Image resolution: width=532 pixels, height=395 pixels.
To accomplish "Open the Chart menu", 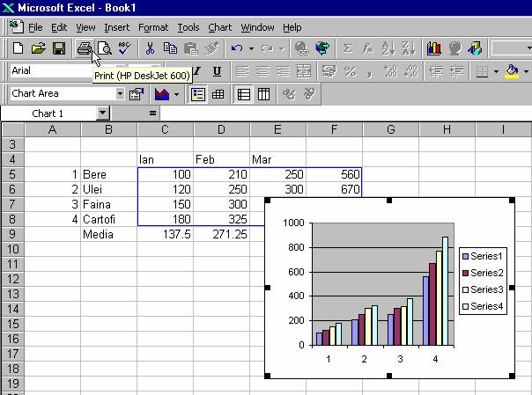I will pyautogui.click(x=219, y=27).
